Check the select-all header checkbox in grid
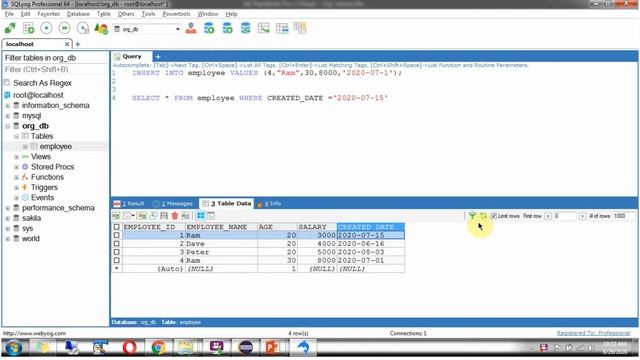This screenshot has width=640, height=360. (117, 227)
